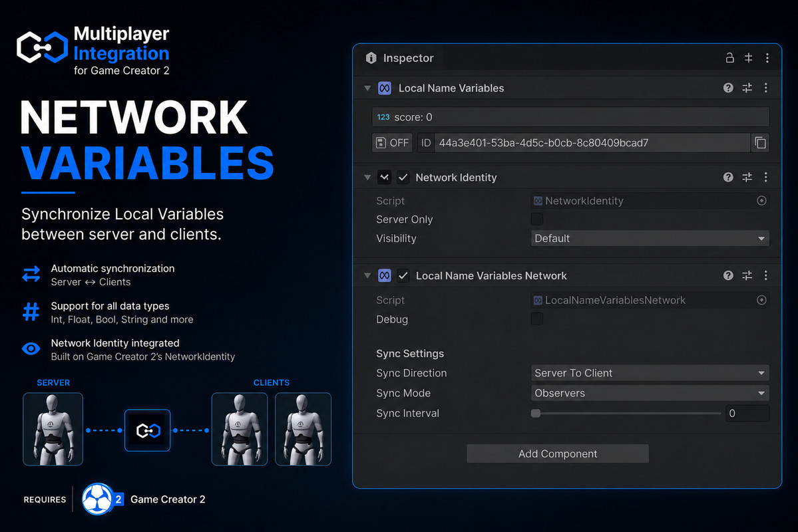Open help for Local Name Variables Network
This screenshot has height=532, width=798.
(x=728, y=275)
